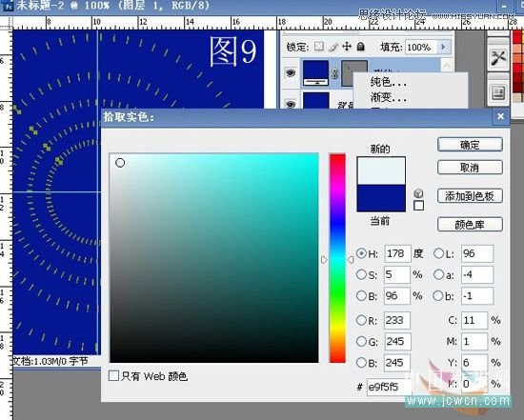Select the B blue radio button

[x=361, y=363]
